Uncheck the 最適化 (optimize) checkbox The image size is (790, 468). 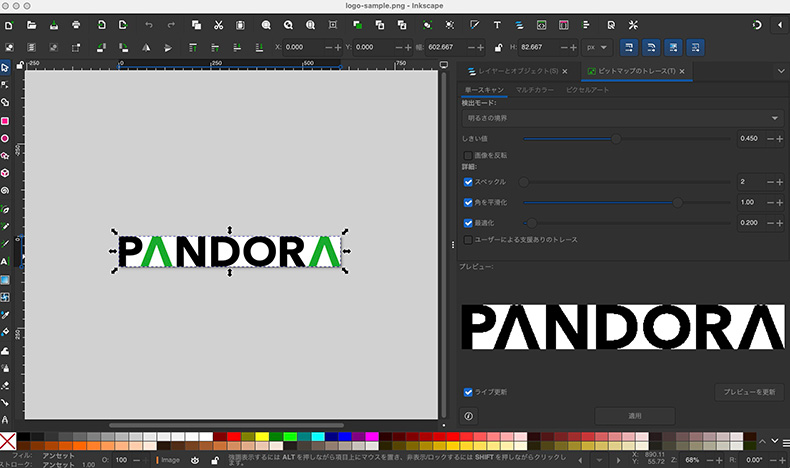(x=468, y=223)
